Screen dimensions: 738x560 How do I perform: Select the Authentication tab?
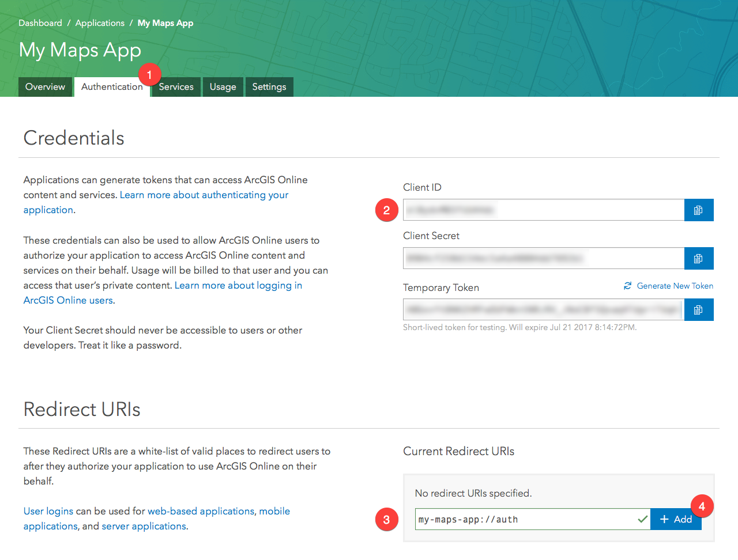(112, 87)
